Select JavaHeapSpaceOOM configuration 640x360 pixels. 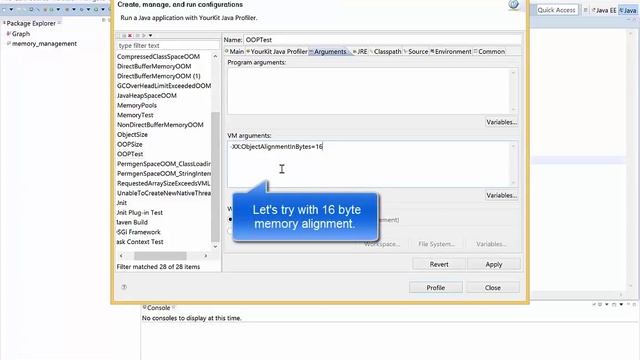click(147, 96)
